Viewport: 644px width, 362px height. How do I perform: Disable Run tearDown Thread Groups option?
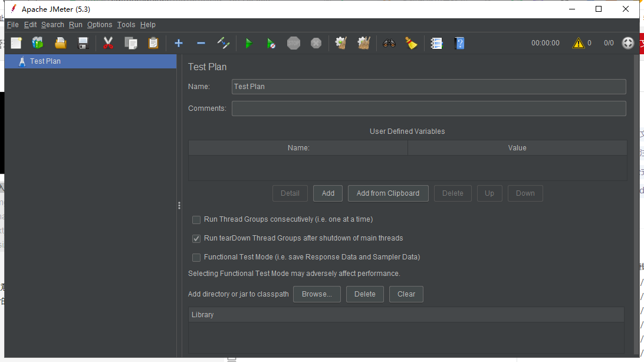click(196, 238)
